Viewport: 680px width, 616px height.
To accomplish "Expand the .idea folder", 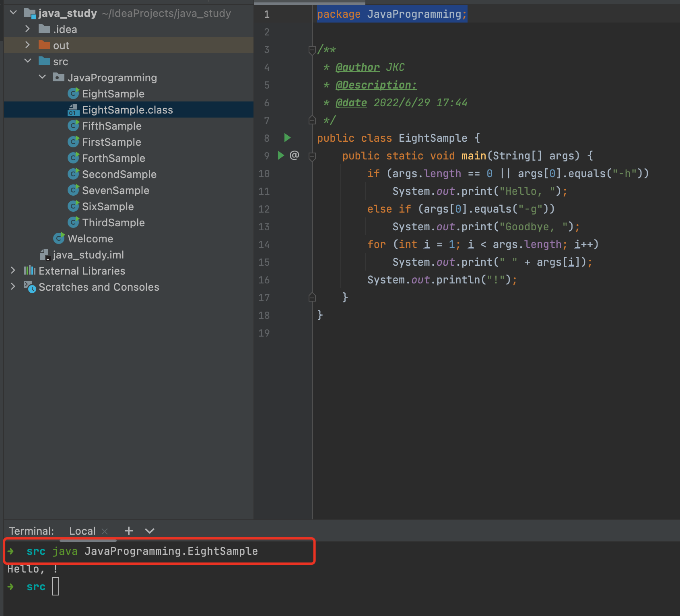I will point(27,29).
